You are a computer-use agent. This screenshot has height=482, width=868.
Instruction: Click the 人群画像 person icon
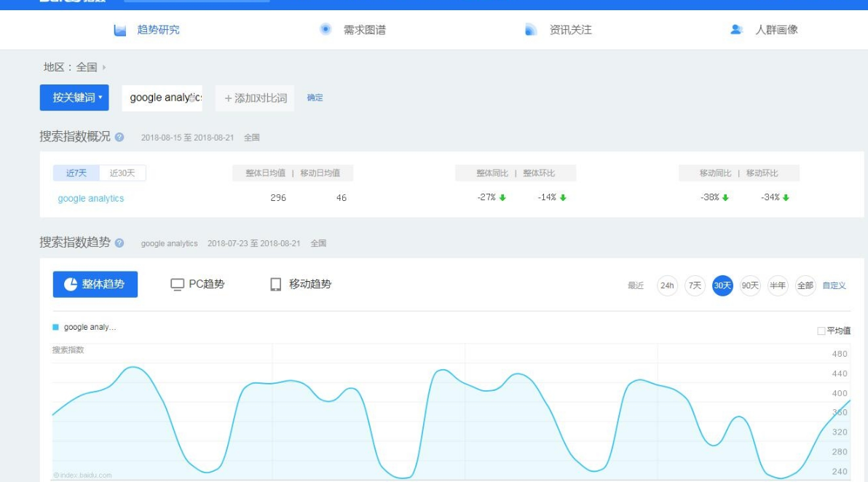click(736, 30)
